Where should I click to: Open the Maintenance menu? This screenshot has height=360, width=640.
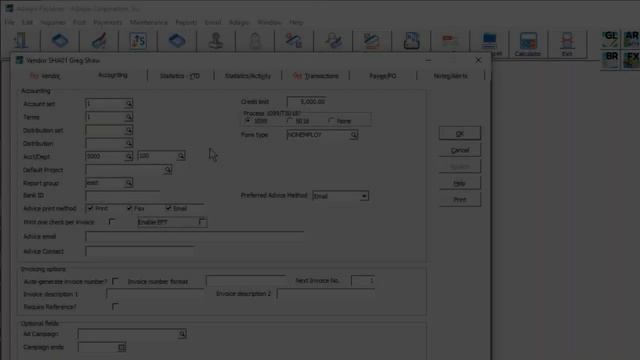pos(149,22)
